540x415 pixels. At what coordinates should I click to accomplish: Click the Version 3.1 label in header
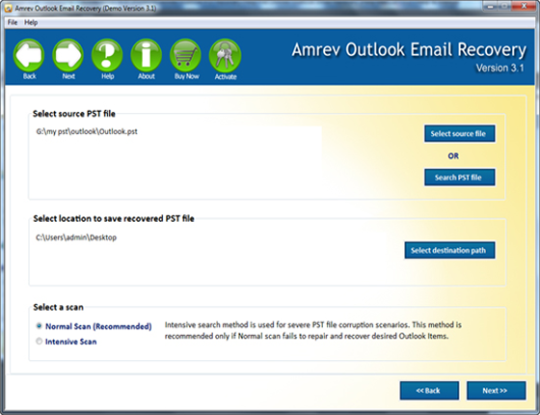tap(500, 68)
